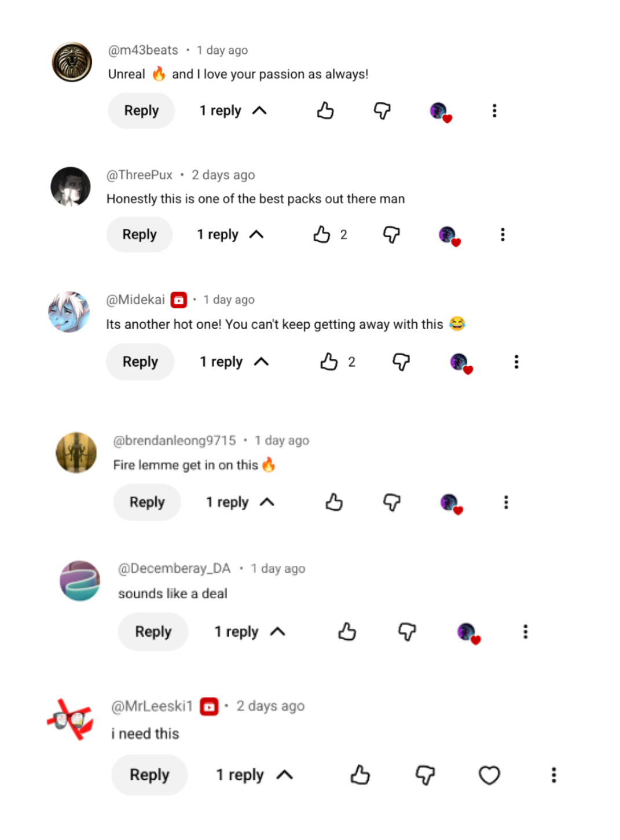Viewport: 620px width, 840px height.
Task: Like the @MrLeeski1 comment
Action: tap(360, 775)
